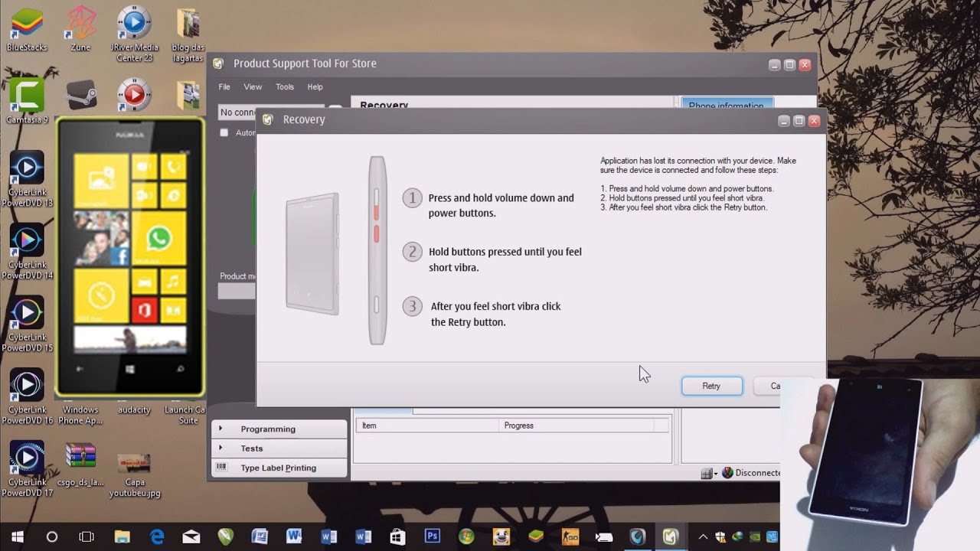Viewport: 980px width, 551px height.
Task: Expand the Programming section
Action: [x=279, y=429]
